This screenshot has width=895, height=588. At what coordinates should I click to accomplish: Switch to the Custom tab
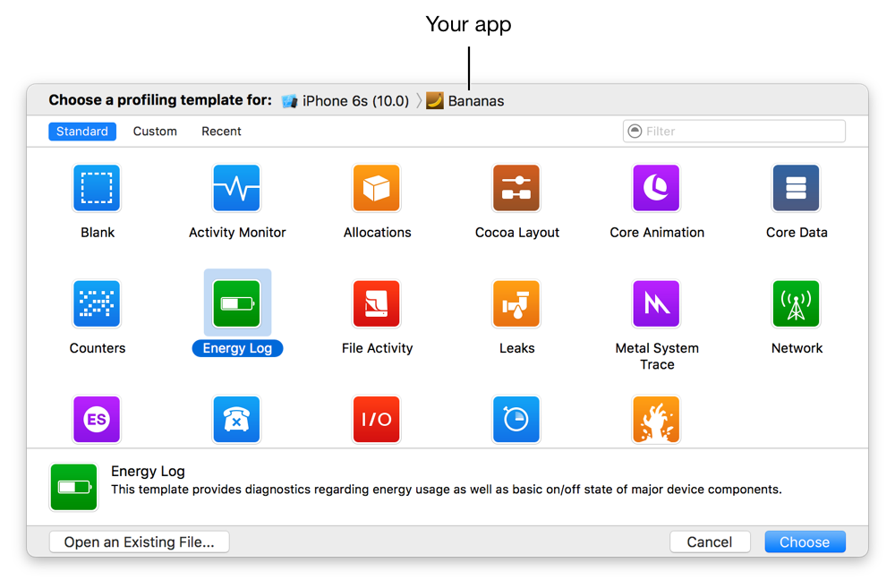click(155, 132)
